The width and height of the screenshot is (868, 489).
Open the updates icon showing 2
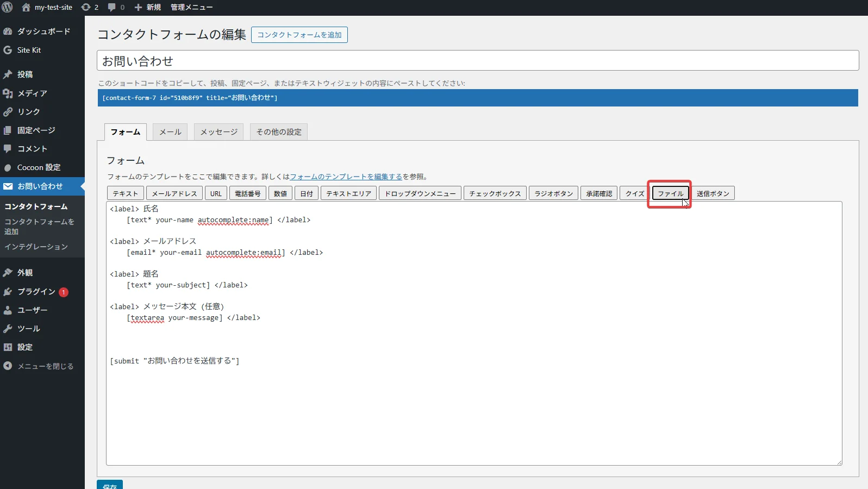(90, 8)
